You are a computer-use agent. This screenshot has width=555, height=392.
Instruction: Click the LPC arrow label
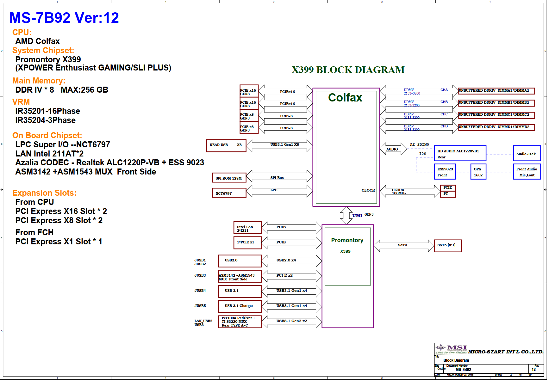point(274,190)
